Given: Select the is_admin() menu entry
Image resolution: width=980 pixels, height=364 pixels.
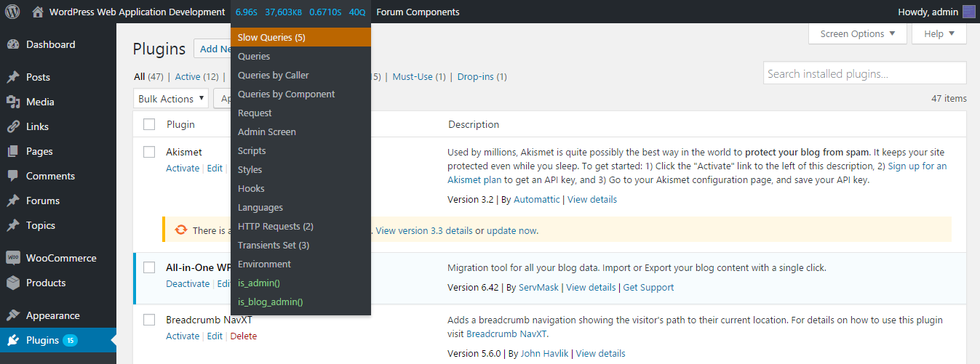Looking at the screenshot, I should (x=301, y=283).
